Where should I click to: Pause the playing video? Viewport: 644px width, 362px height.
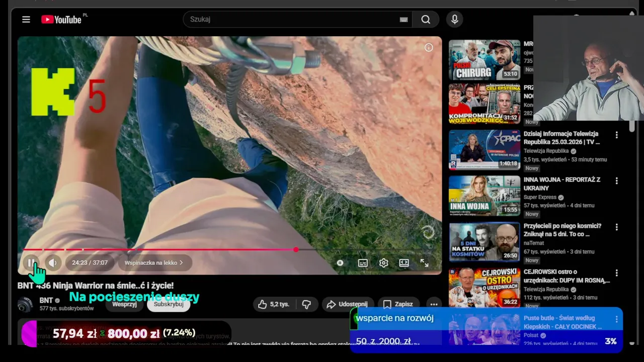pos(31,262)
